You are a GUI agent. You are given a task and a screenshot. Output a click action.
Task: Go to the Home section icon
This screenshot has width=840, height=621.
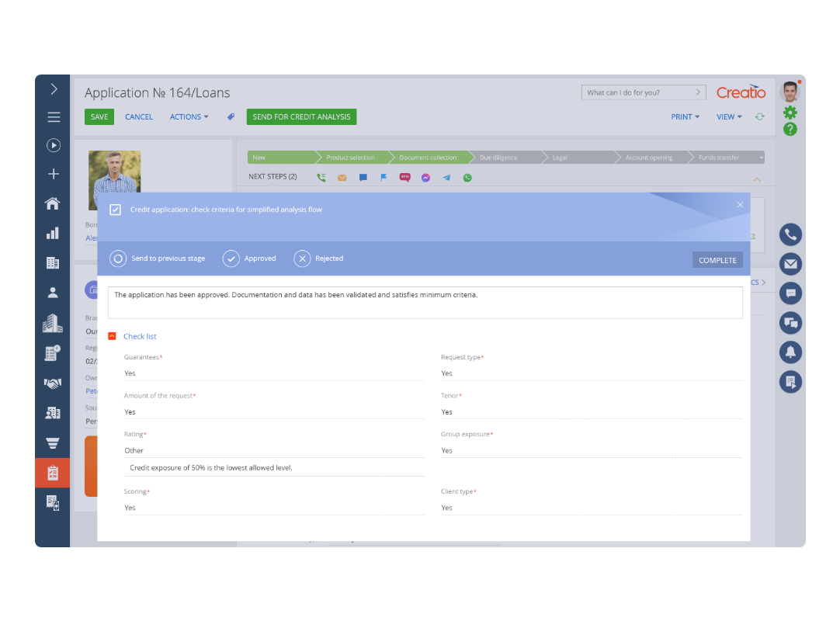tap(53, 203)
